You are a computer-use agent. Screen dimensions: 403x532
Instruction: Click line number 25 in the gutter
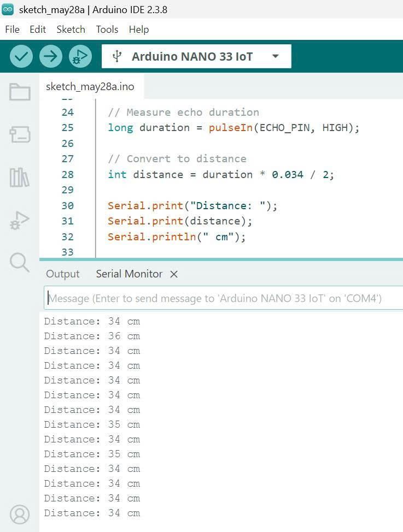pyautogui.click(x=68, y=128)
